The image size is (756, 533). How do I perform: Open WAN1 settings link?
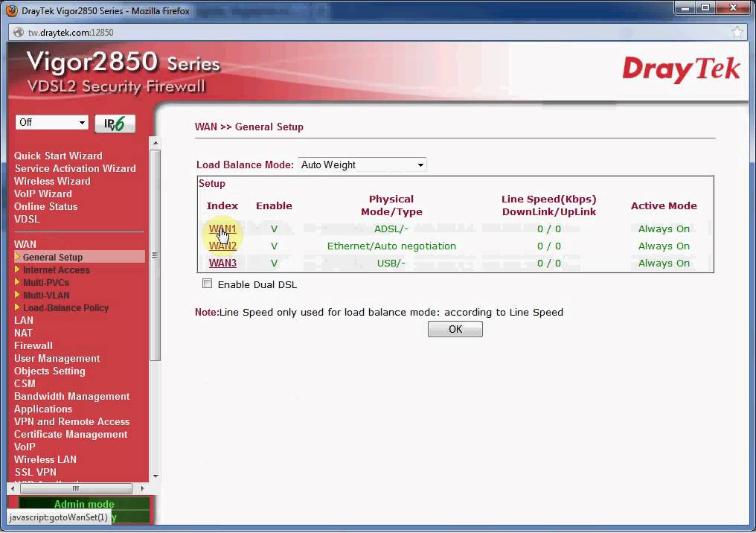pos(222,229)
